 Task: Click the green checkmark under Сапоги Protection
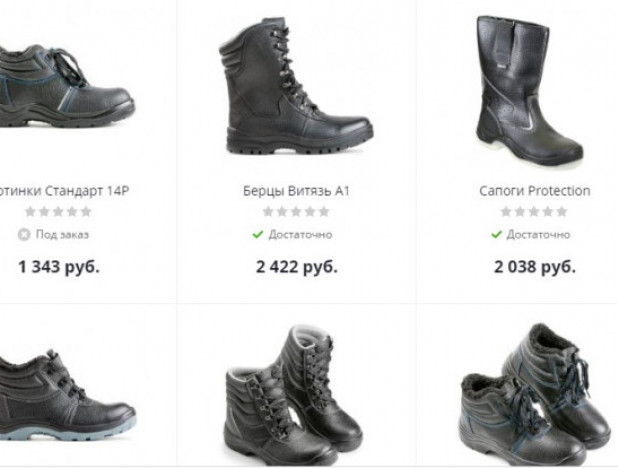coord(496,235)
